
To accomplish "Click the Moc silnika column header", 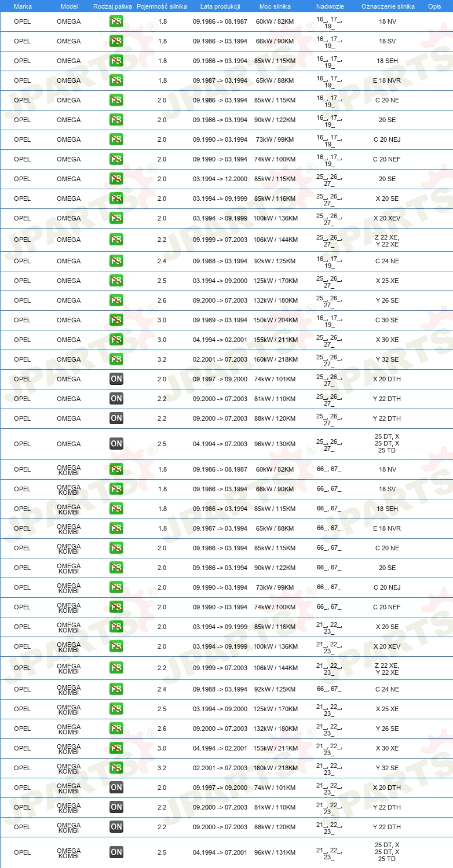I will click(x=275, y=6).
